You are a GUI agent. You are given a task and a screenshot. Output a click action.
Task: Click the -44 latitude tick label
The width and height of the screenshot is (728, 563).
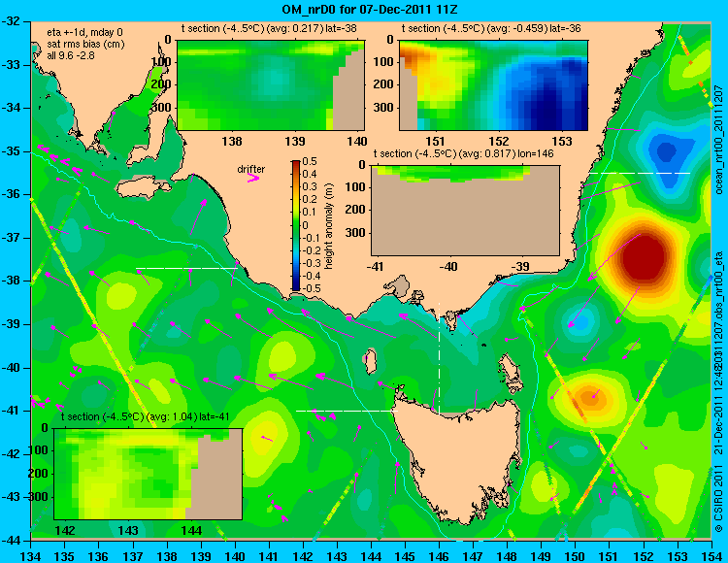coord(11,541)
